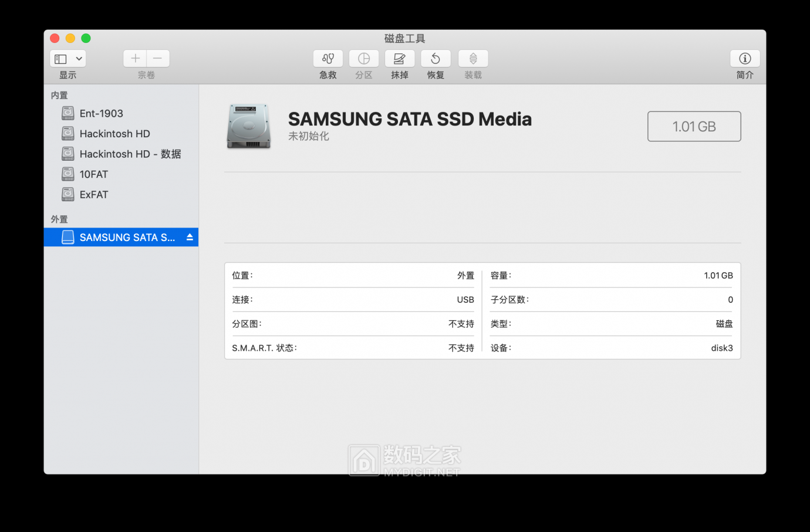This screenshot has height=532, width=810.
Task: Click the 未初始化 status text
Action: click(x=309, y=136)
